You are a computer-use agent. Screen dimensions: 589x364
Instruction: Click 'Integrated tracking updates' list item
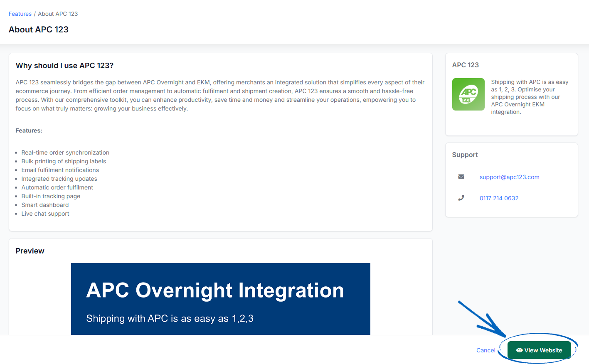(x=59, y=179)
